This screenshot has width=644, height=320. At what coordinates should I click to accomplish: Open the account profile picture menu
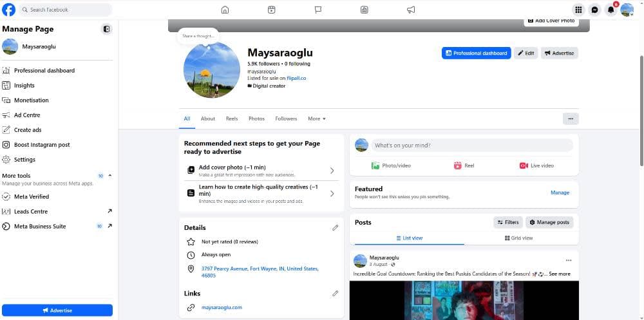[627, 10]
